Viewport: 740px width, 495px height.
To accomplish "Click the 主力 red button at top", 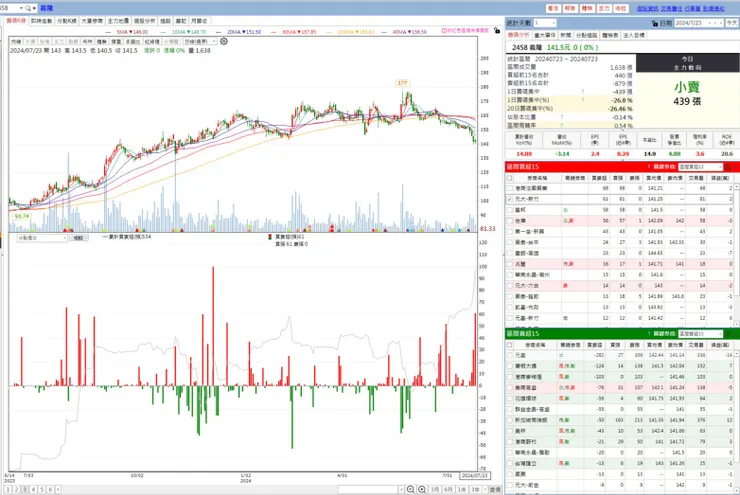I will pos(604,8).
